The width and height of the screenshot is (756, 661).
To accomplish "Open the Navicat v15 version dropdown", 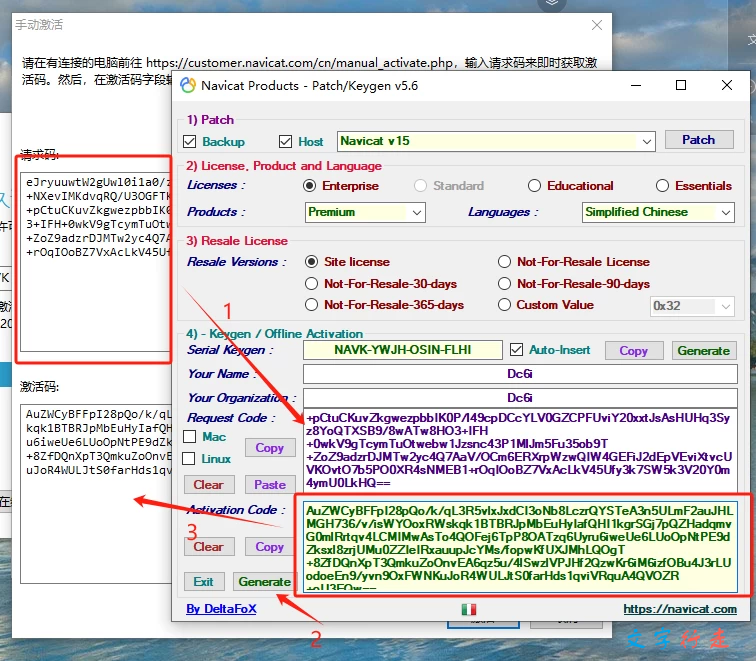I will click(496, 141).
